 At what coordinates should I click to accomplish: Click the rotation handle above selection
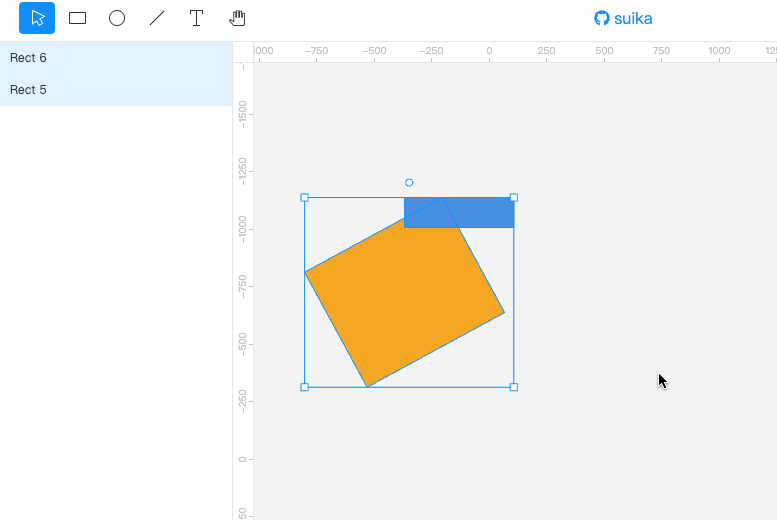click(409, 183)
